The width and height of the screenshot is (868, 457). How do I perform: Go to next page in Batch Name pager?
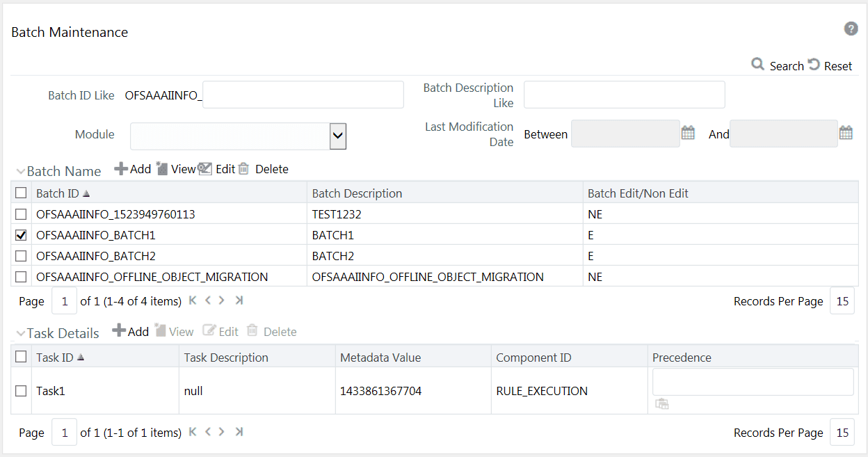221,300
